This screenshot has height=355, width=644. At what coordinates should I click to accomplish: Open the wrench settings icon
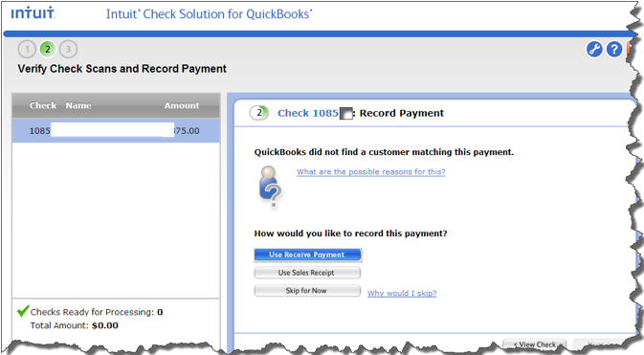pyautogui.click(x=594, y=50)
